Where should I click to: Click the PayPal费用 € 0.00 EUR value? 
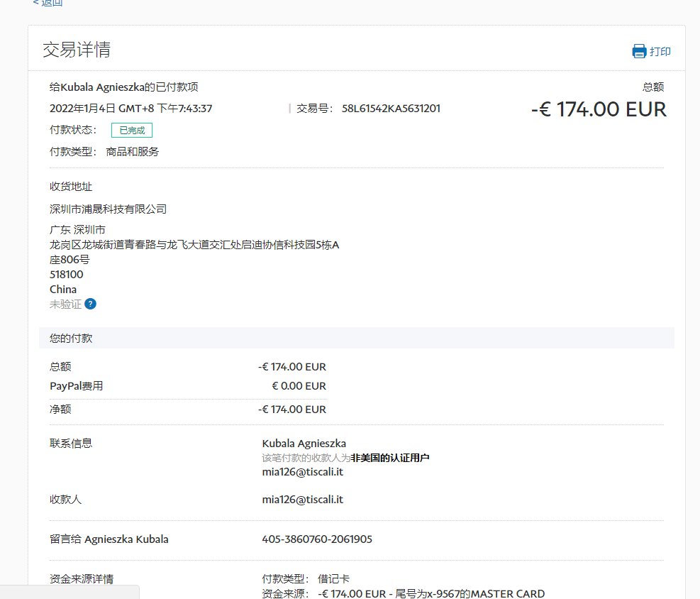(x=299, y=387)
